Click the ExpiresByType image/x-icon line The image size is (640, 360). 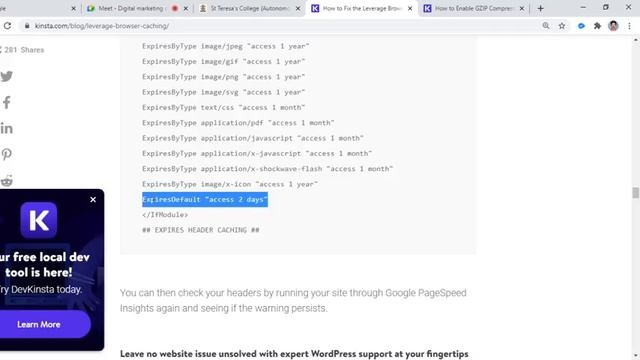[x=230, y=184]
